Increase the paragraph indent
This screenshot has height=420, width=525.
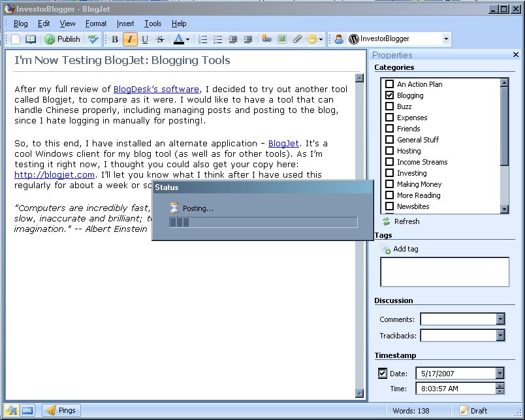[x=247, y=39]
